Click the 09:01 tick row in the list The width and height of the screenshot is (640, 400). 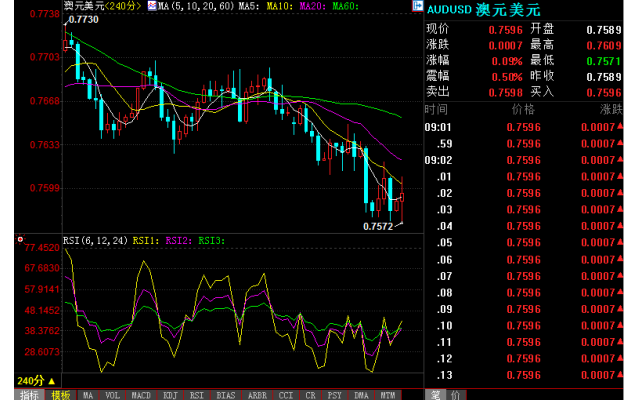[524, 127]
